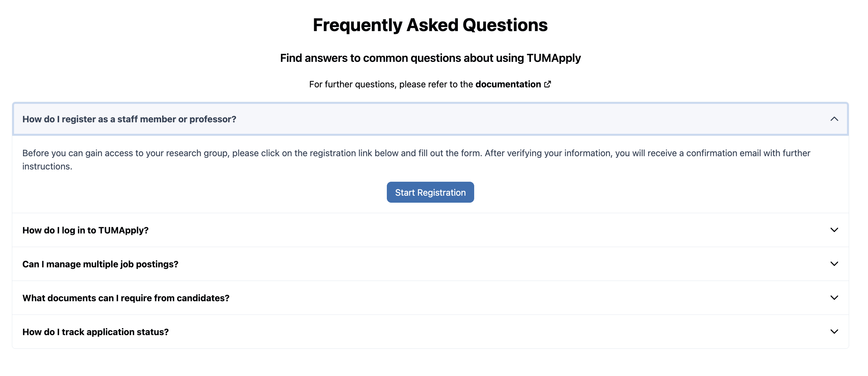Expand "Can I manage multiple job postings?"
The image size is (868, 376).
(100, 264)
